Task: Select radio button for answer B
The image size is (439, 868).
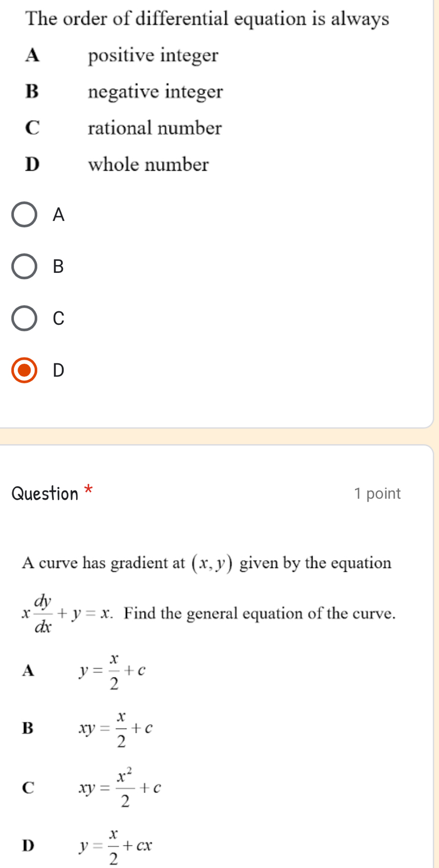Action: [x=24, y=267]
